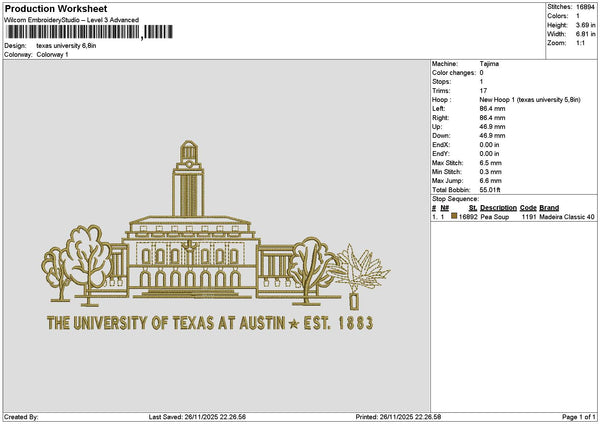This screenshot has width=600, height=424.
Task: Click the "Colorway 1" value
Action: point(52,55)
